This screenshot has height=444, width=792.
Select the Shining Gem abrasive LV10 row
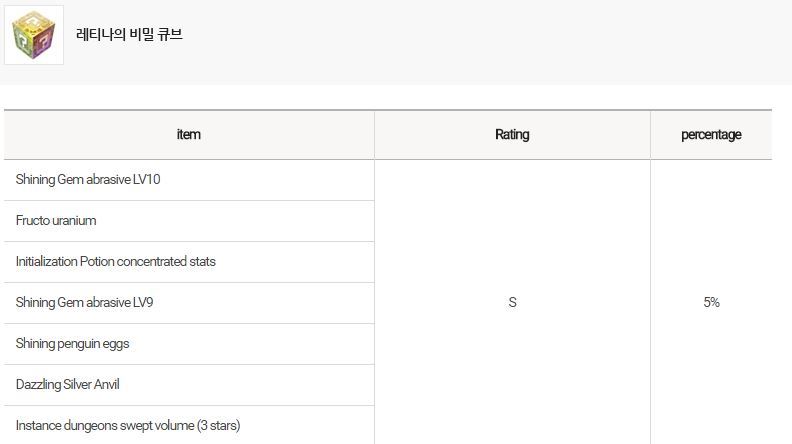[x=88, y=180]
